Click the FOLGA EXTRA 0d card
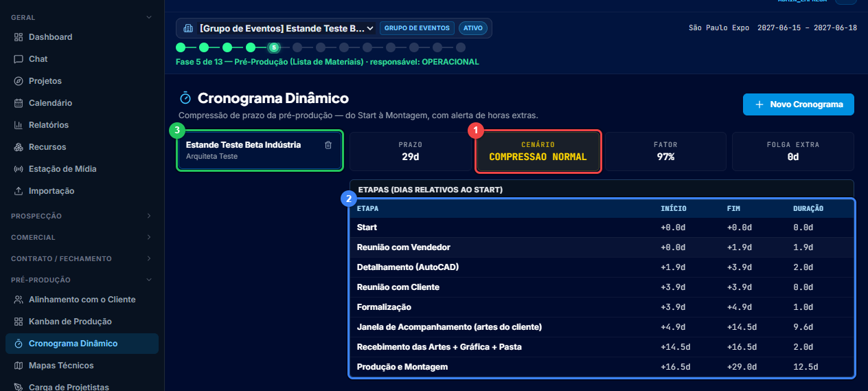The height and width of the screenshot is (391, 868). coord(792,151)
